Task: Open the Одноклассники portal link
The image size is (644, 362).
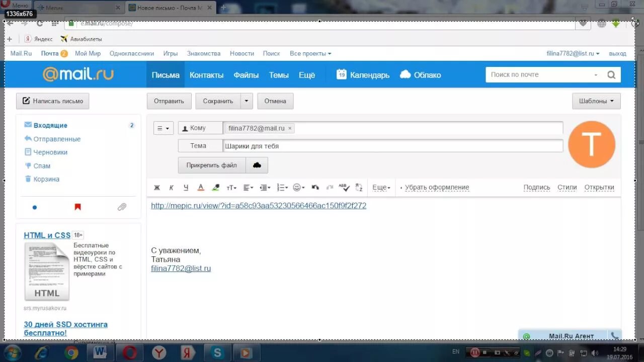Action: 132,53
